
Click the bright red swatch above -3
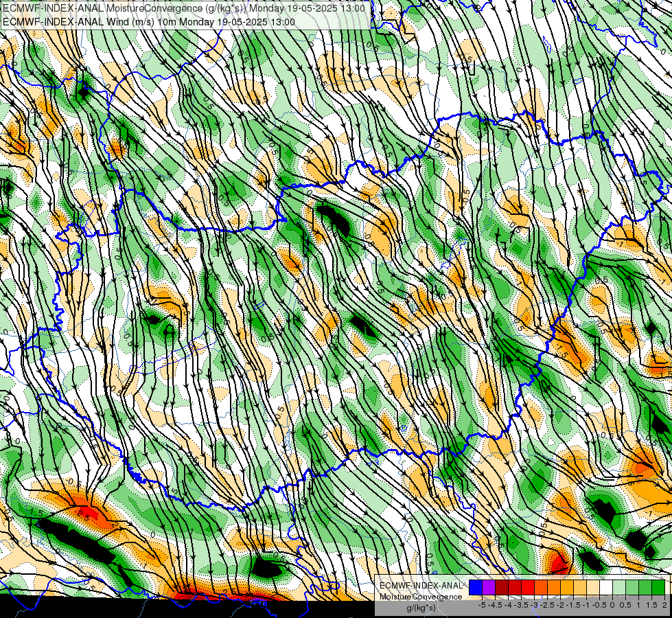coord(528,587)
